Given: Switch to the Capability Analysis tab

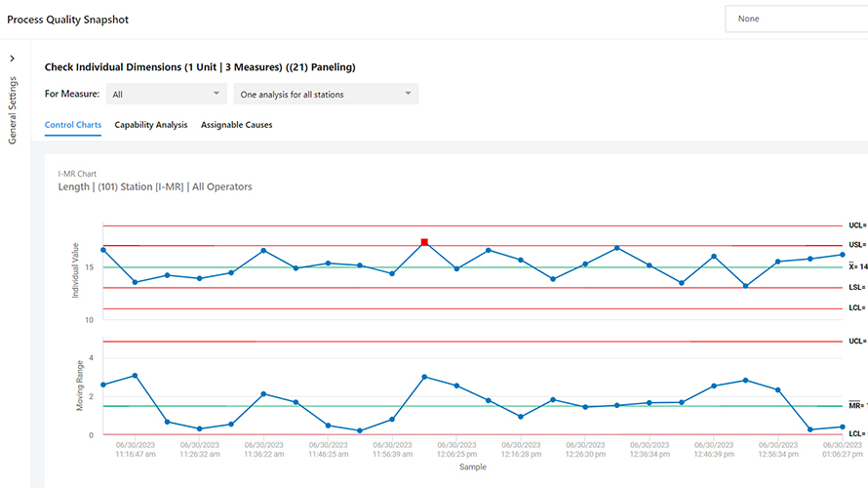Looking at the screenshot, I should point(151,125).
